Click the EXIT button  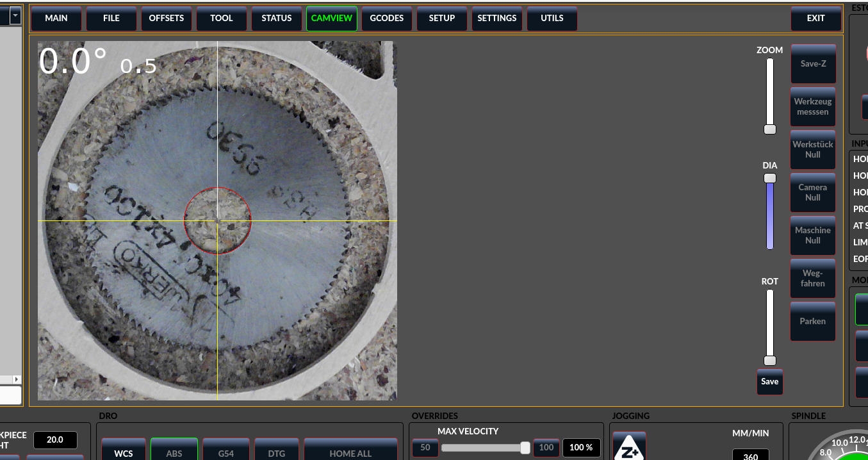816,19
